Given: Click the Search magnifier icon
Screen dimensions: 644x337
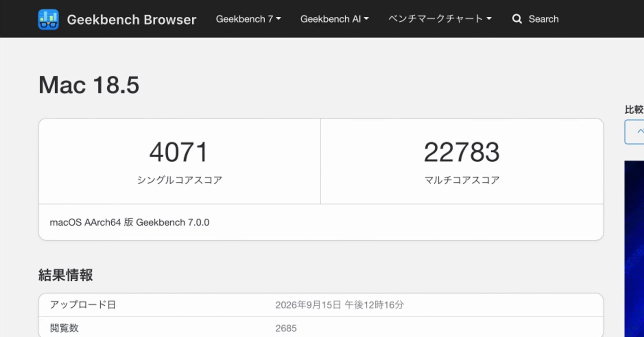Looking at the screenshot, I should pos(517,19).
